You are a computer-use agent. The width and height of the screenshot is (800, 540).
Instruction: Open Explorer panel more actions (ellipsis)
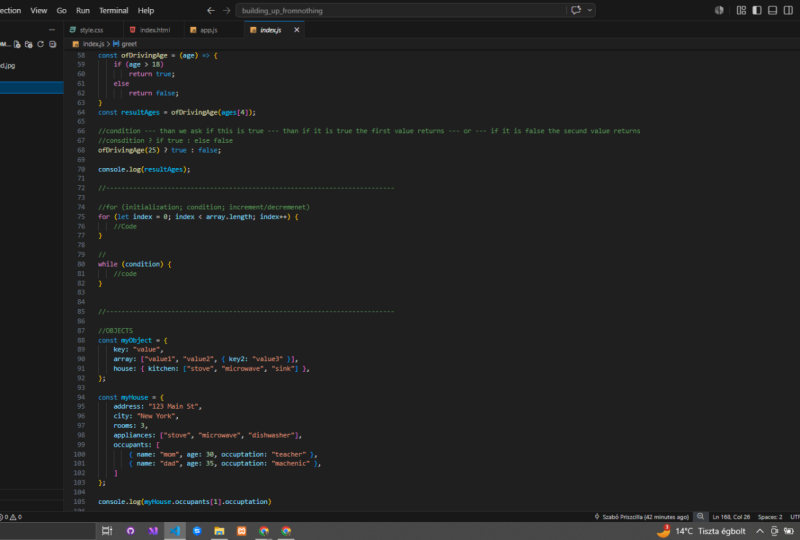point(52,30)
